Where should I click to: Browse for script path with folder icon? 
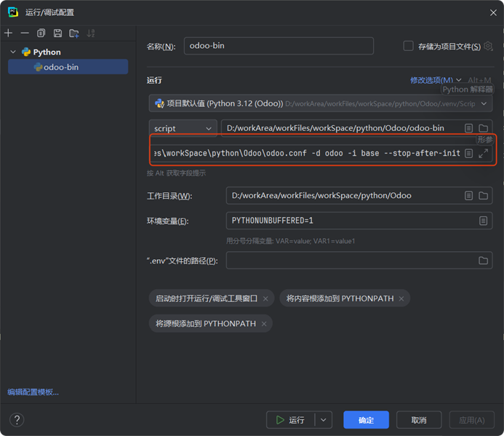click(x=483, y=128)
